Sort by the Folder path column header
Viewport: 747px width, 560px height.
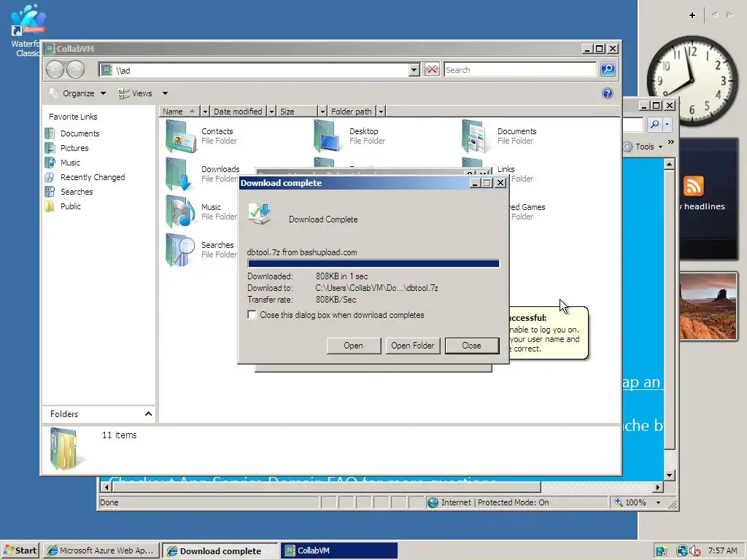(x=352, y=112)
